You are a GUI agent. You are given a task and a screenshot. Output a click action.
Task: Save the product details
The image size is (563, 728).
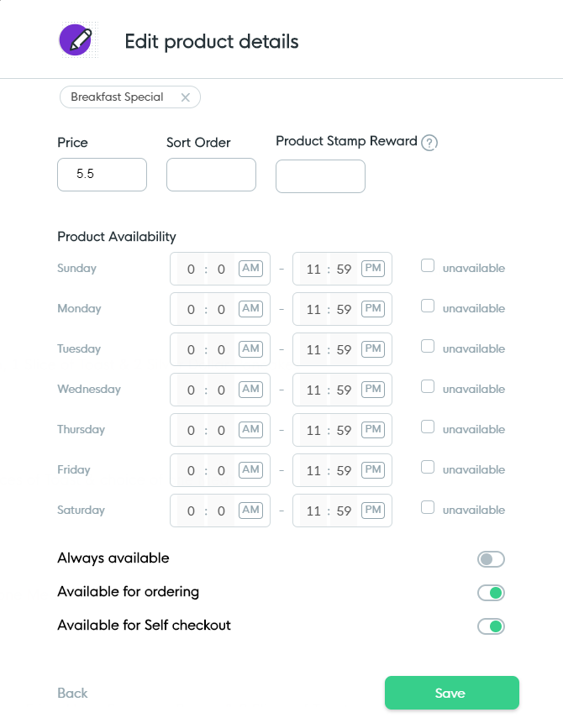click(451, 693)
